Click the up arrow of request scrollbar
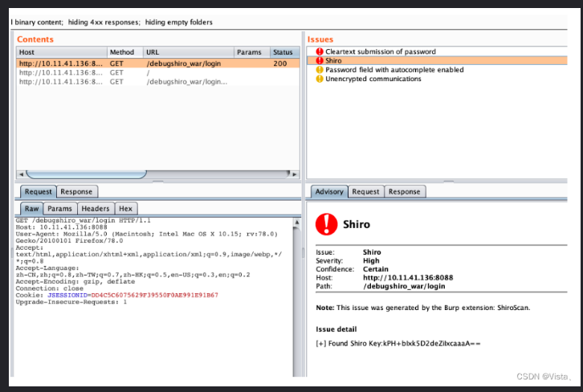583x392 pixels. 296,222
